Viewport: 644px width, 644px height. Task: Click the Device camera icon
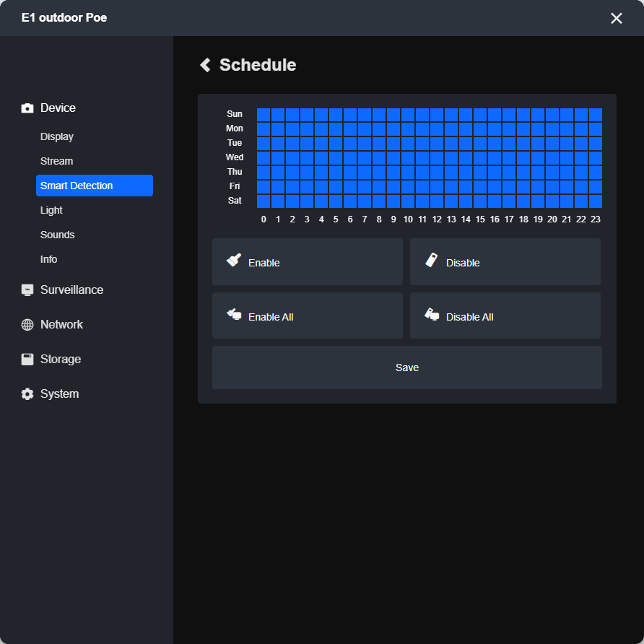coord(27,108)
